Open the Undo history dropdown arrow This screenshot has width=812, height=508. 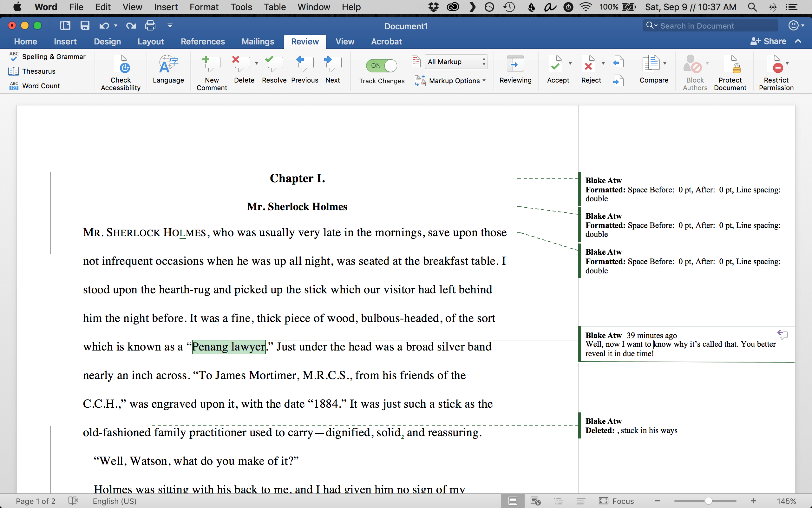tap(116, 25)
